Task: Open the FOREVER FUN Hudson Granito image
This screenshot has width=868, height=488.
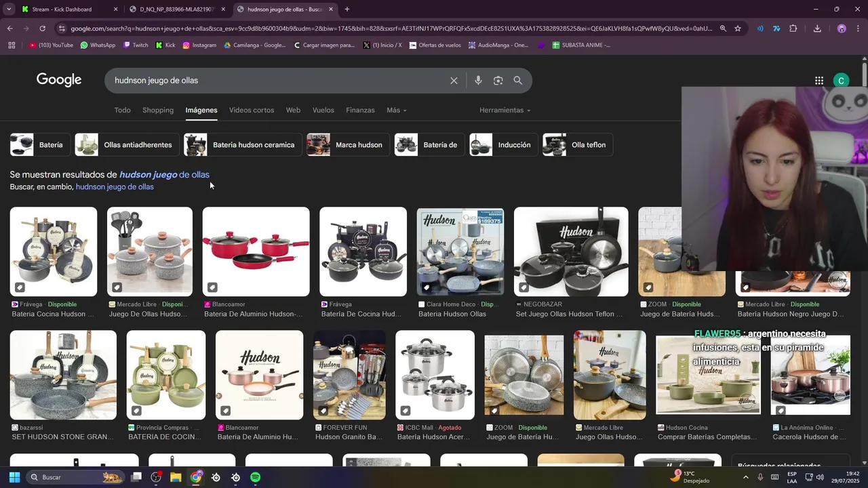Action: pos(349,375)
